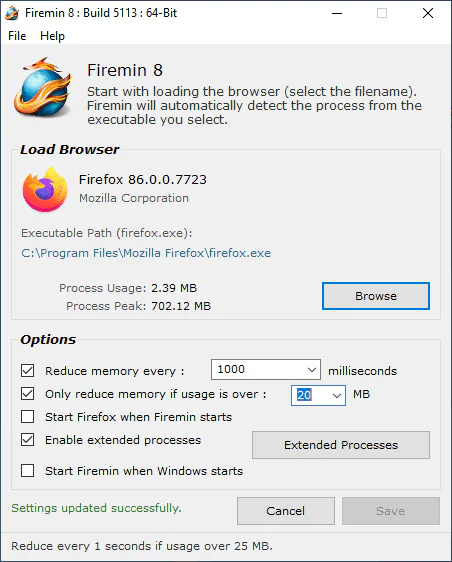Close the Firemin window
452x562 pixels.
[428, 13]
